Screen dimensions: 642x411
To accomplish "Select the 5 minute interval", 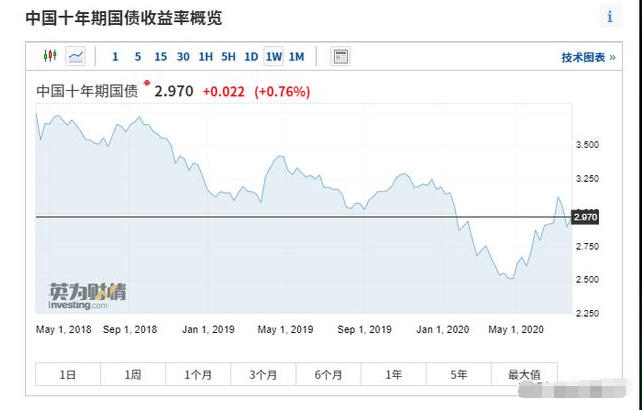I will tap(138, 56).
